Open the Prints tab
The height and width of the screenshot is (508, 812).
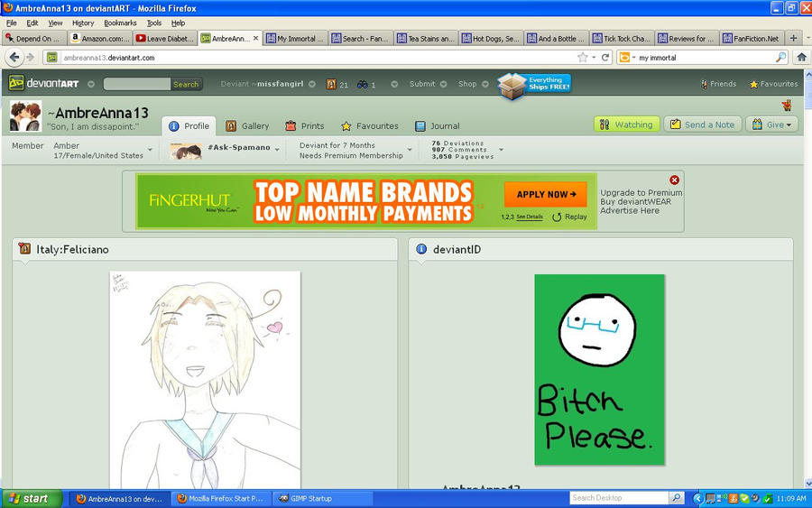pos(305,125)
